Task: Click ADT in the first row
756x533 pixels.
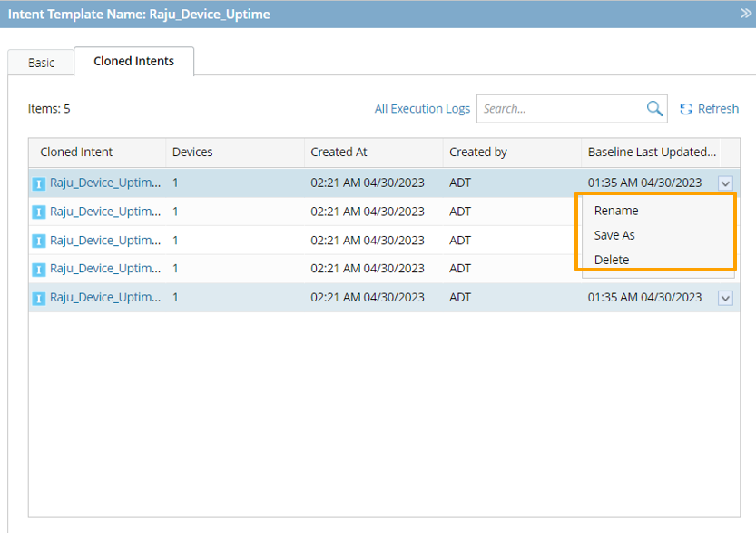Action: click(x=460, y=183)
